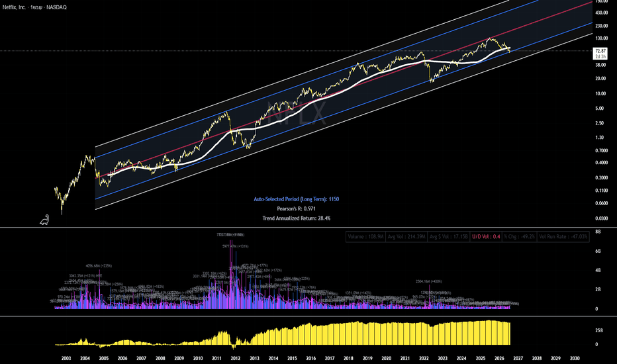
Task: Click the Vol Run Rate cell
Action: point(563,236)
